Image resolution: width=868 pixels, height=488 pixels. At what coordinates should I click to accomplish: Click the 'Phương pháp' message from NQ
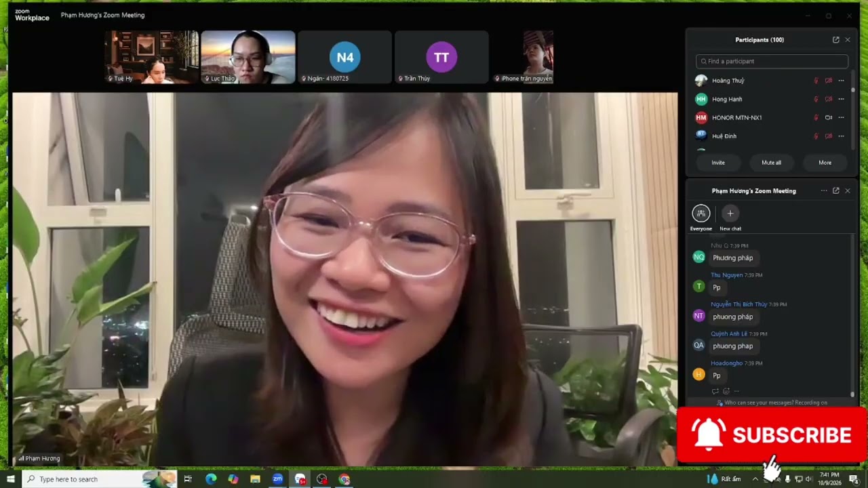[x=733, y=258]
